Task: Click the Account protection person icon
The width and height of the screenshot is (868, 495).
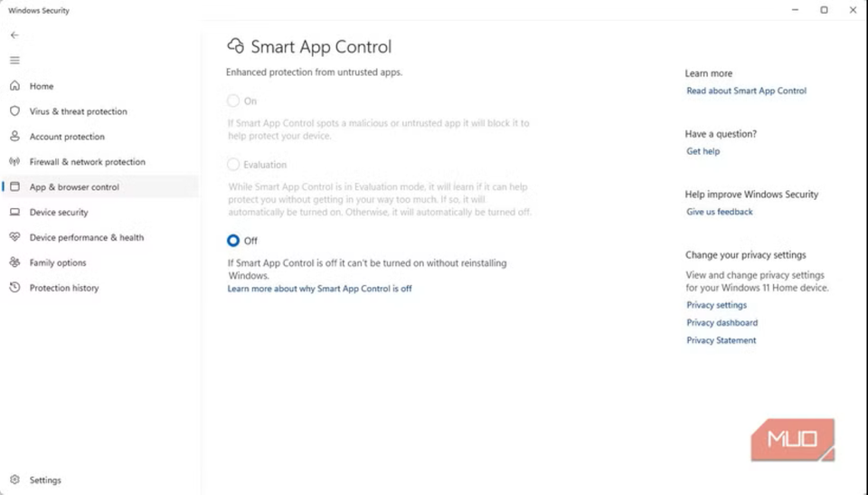Action: (14, 137)
